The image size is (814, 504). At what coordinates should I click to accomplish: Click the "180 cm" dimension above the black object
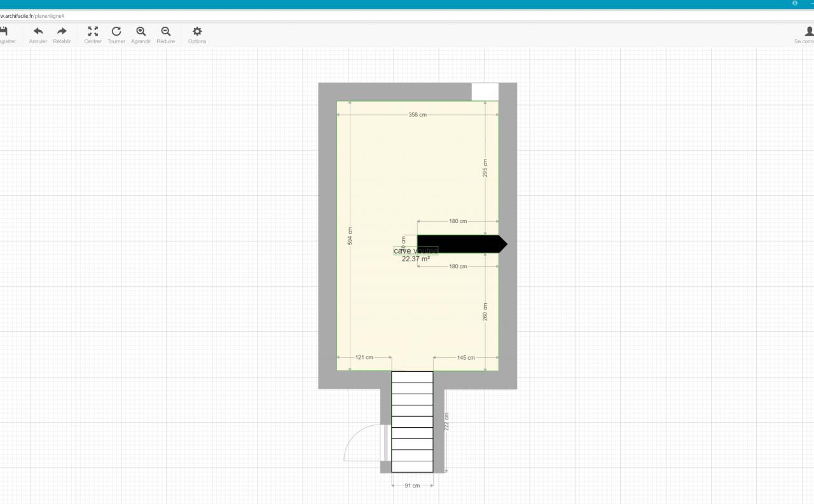click(458, 221)
